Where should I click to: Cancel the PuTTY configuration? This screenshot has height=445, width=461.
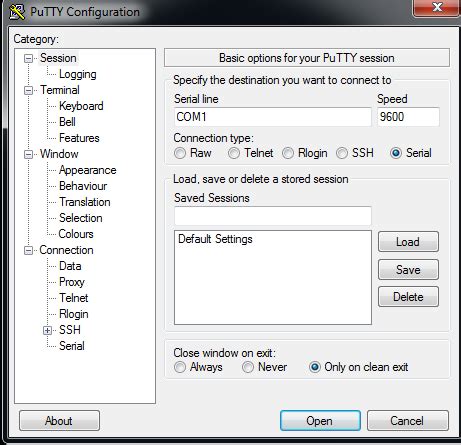pos(408,421)
